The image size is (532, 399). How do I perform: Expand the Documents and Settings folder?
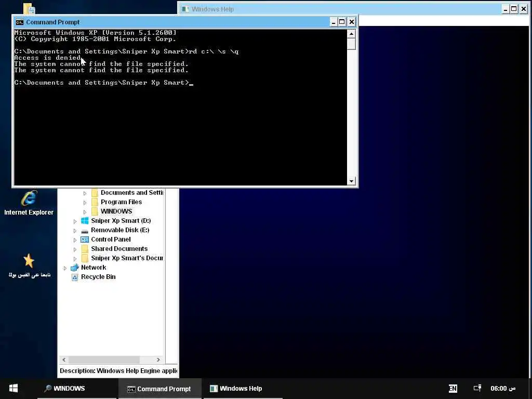click(85, 193)
